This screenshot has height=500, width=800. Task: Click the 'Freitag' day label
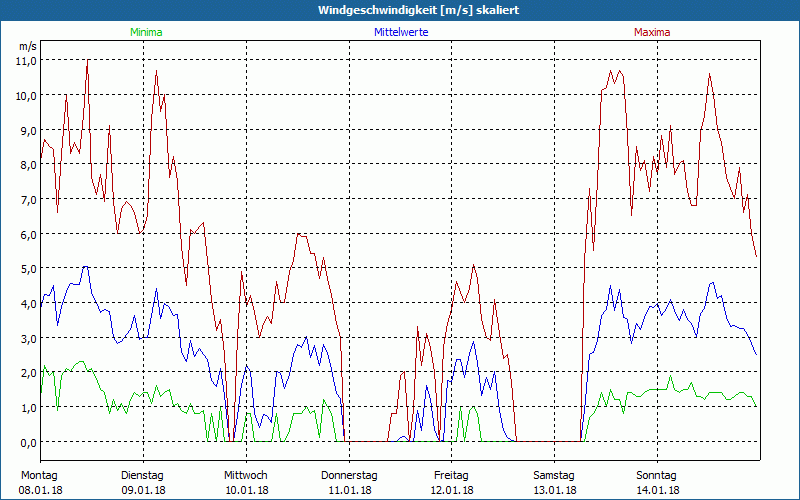pyautogui.click(x=451, y=476)
